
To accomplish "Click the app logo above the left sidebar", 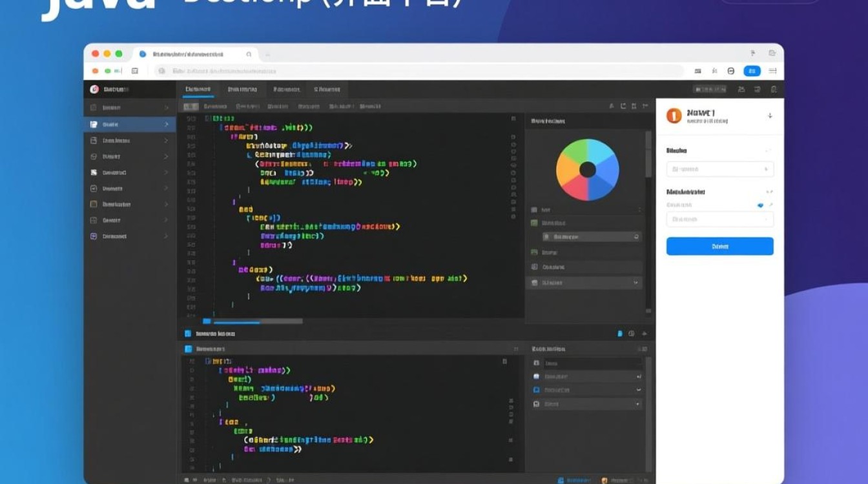I will (x=94, y=89).
